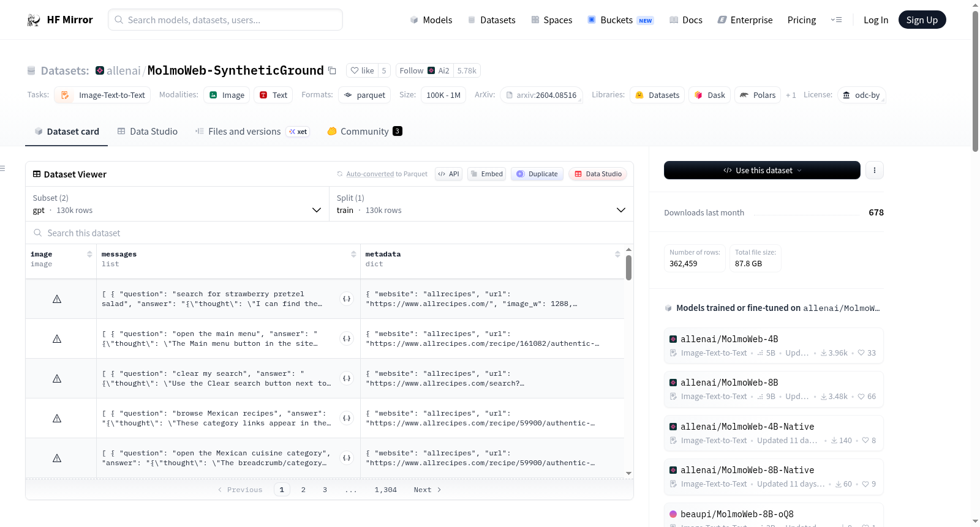Click the HF Mirror logo icon
This screenshot has height=527, width=980.
(34, 20)
